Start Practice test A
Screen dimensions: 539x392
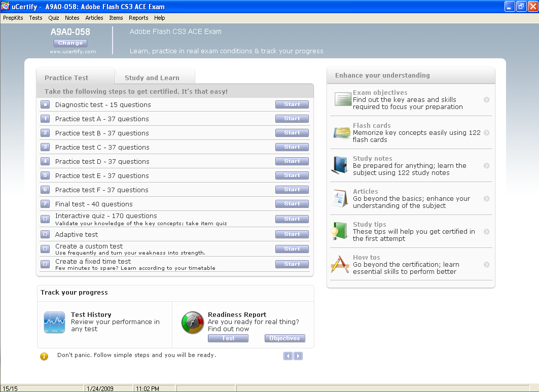(x=292, y=119)
